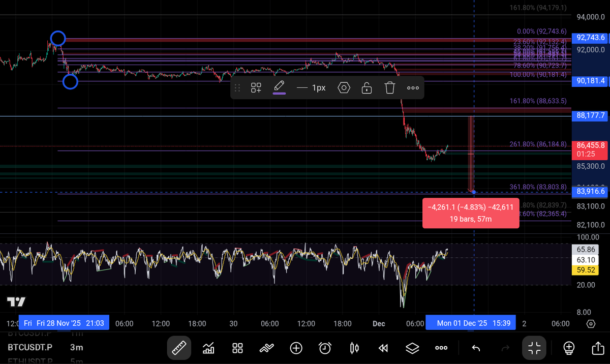Open ideas via lightbulb icon
Viewport: 610px width, 364px height.
[x=569, y=348]
